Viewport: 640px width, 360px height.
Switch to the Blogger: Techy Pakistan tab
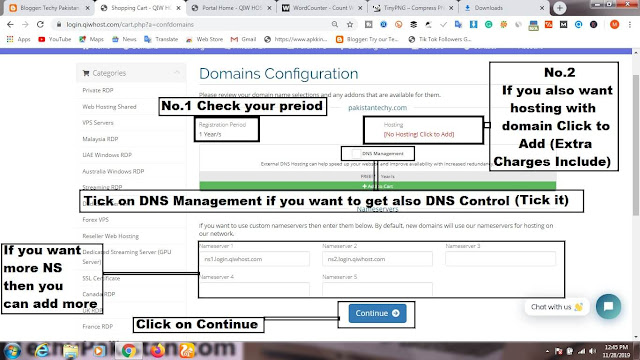click(x=49, y=8)
